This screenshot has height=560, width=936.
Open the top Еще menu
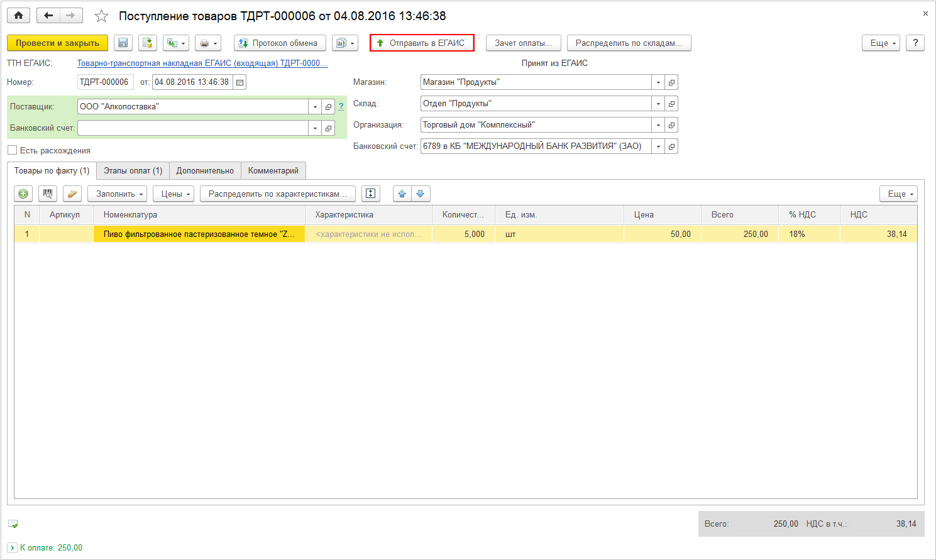click(881, 43)
